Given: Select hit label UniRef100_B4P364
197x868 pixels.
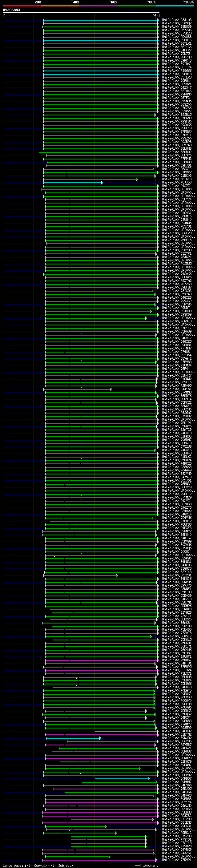Looking at the screenshot, I should pos(177,792).
